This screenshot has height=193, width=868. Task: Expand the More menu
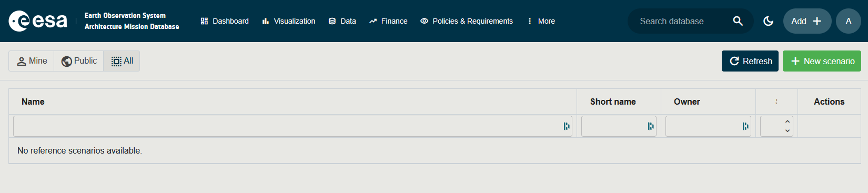[x=541, y=21]
